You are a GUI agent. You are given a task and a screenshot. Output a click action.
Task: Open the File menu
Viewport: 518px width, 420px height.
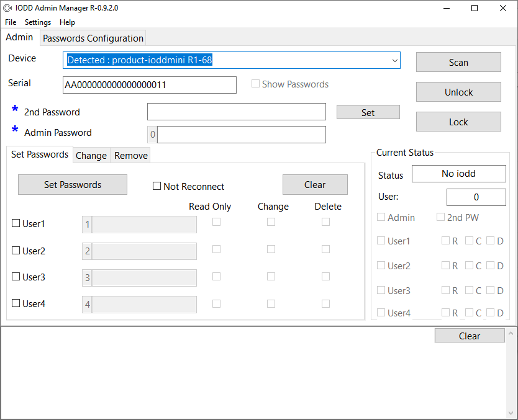pyautogui.click(x=11, y=22)
